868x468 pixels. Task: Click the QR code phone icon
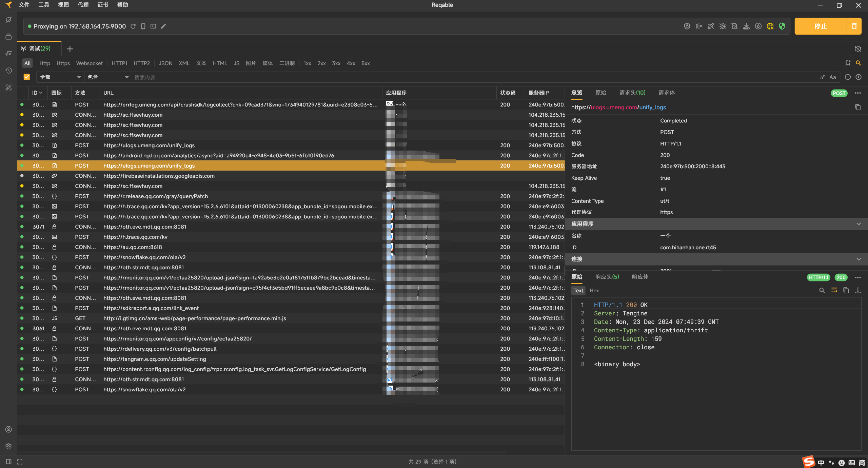tap(143, 26)
